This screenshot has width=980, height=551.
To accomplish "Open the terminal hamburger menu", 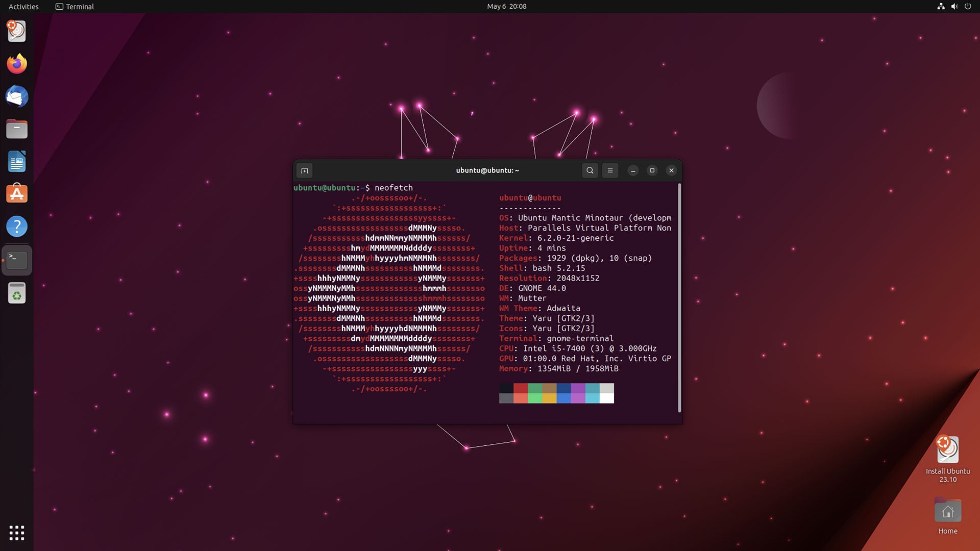I will [610, 170].
